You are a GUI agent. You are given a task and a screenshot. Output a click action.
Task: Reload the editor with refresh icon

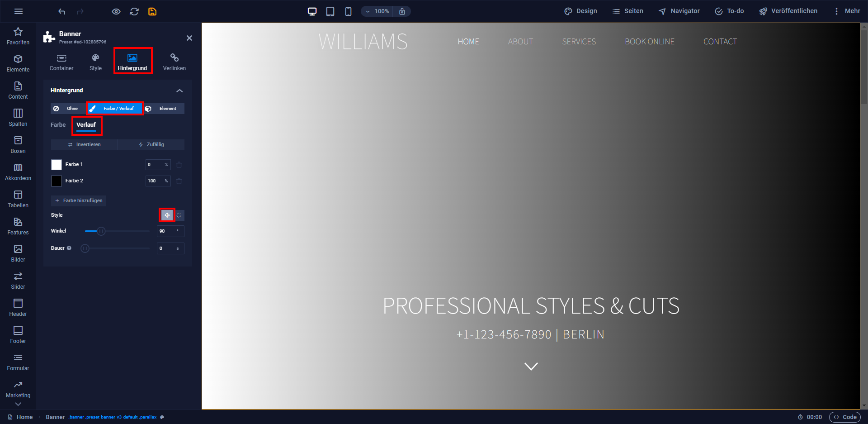pos(134,11)
